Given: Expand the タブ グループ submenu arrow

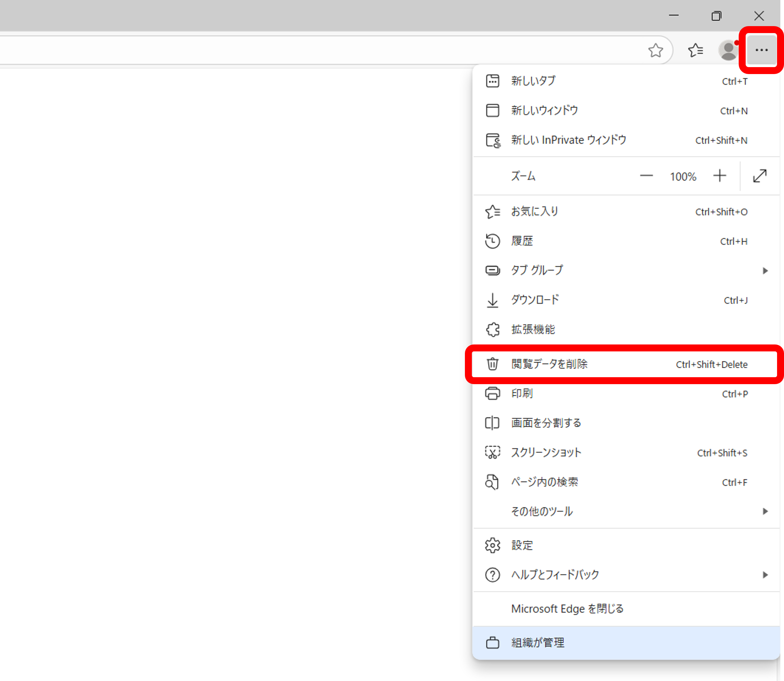Looking at the screenshot, I should [765, 270].
